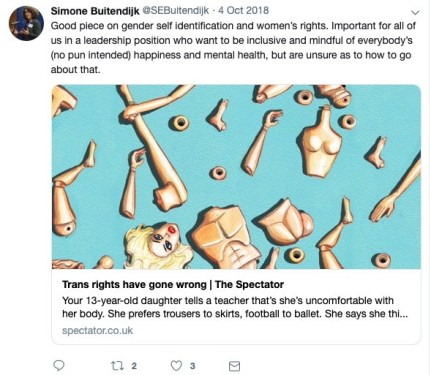Click the article description preview text
This screenshot has width=430, height=375.
[x=235, y=307]
